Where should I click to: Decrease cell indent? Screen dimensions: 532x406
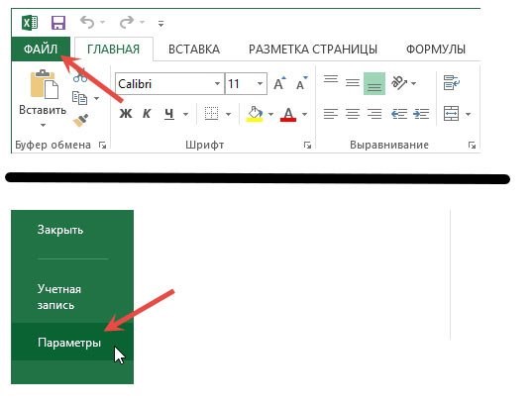pyautogui.click(x=399, y=114)
